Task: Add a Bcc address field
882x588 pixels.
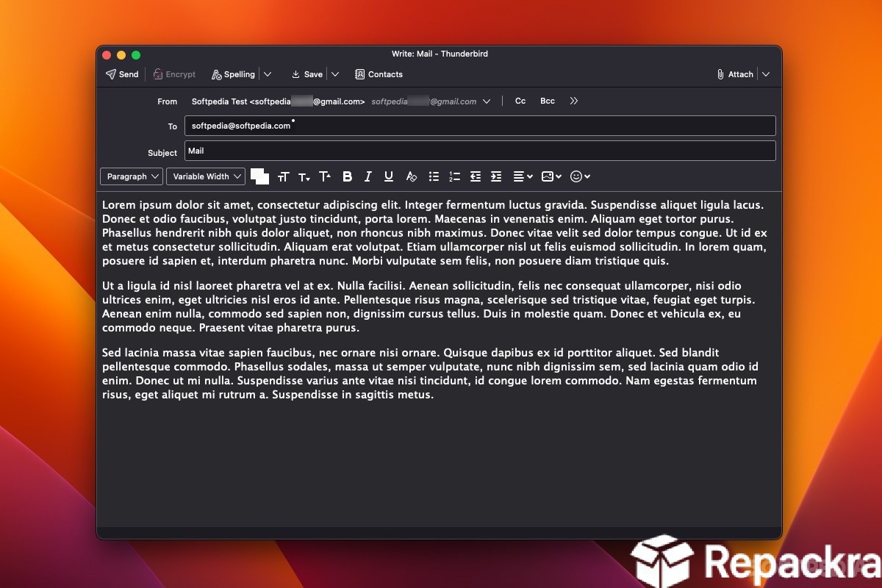Action: [548, 101]
